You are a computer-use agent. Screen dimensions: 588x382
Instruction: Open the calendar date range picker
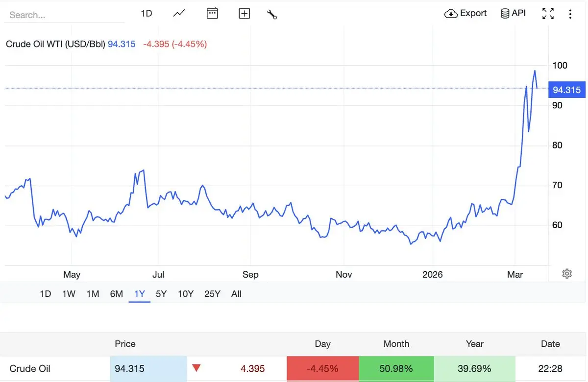(212, 13)
